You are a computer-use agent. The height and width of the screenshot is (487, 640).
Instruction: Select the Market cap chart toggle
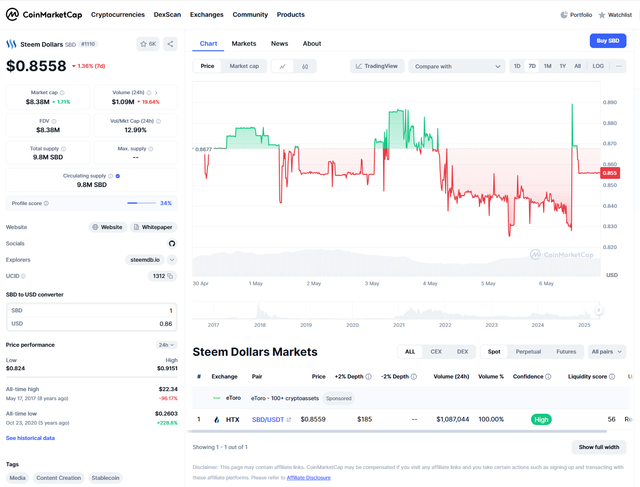pos(244,66)
